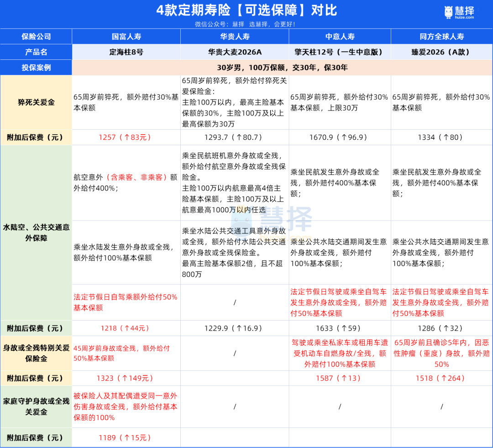Click the premium 1218（↑44元）
This screenshot has height=448, width=493.
(126, 328)
